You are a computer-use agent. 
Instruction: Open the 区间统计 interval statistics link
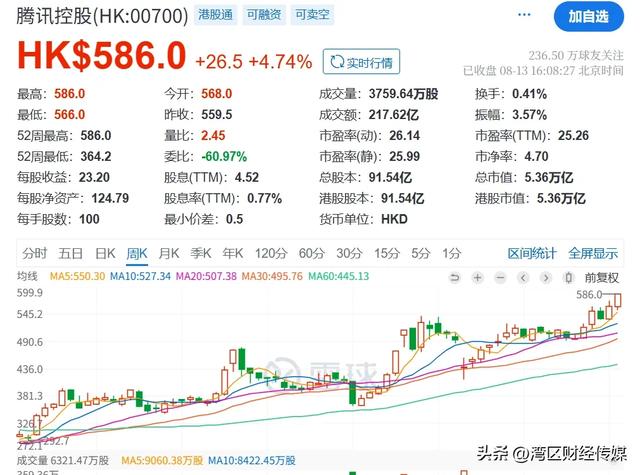pyautogui.click(x=532, y=253)
